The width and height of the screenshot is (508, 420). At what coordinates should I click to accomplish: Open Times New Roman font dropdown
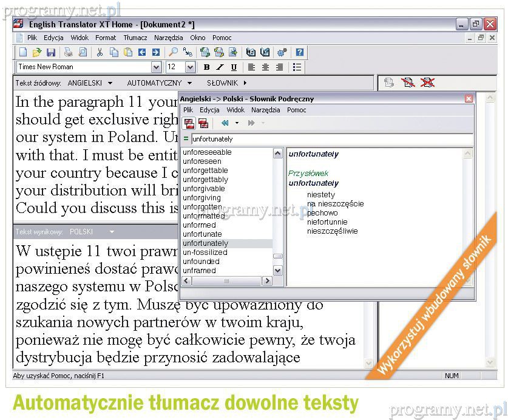click(x=156, y=67)
